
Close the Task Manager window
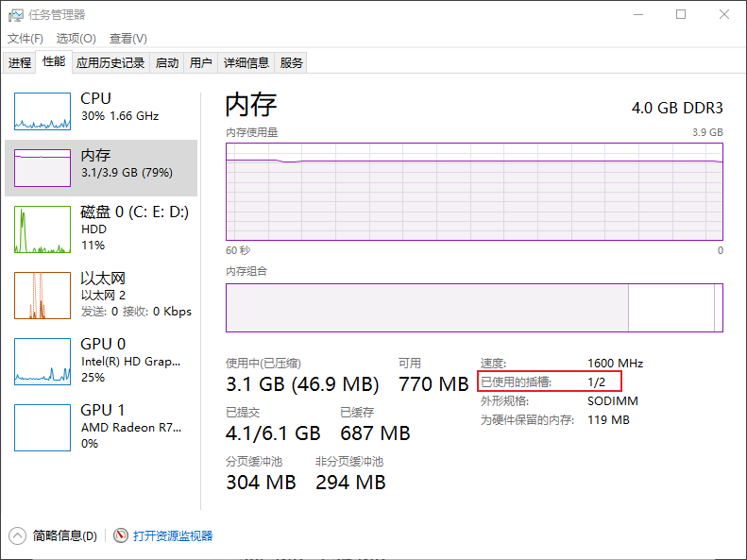coord(724,15)
